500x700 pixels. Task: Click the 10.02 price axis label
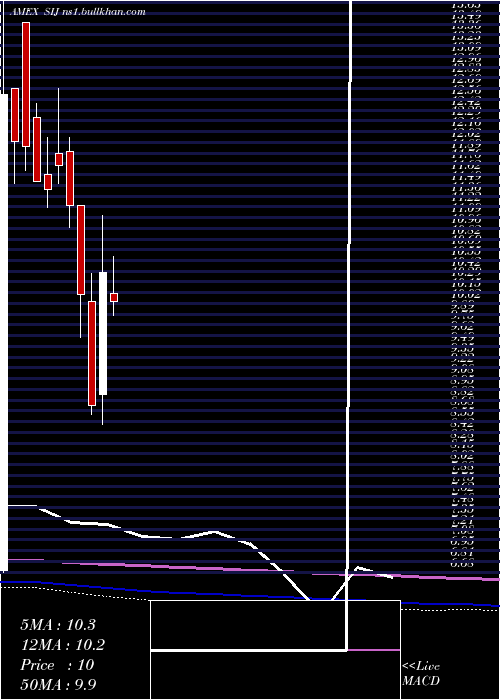coord(466,296)
